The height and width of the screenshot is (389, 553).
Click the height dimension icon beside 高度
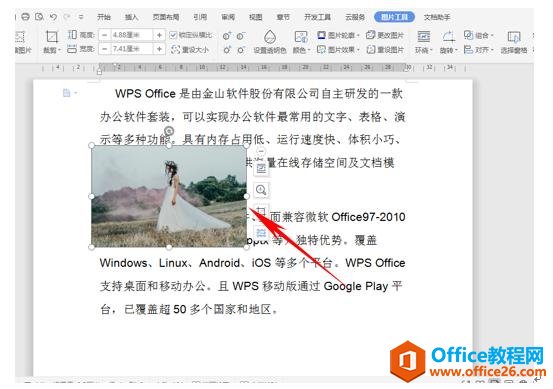coord(72,35)
